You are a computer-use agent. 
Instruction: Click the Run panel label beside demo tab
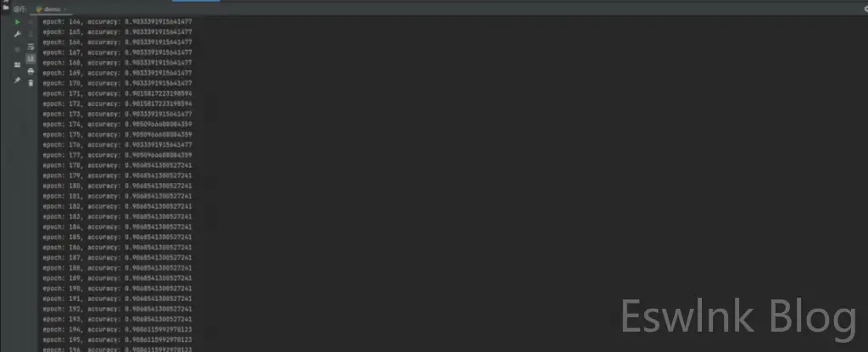pyautogui.click(x=20, y=9)
